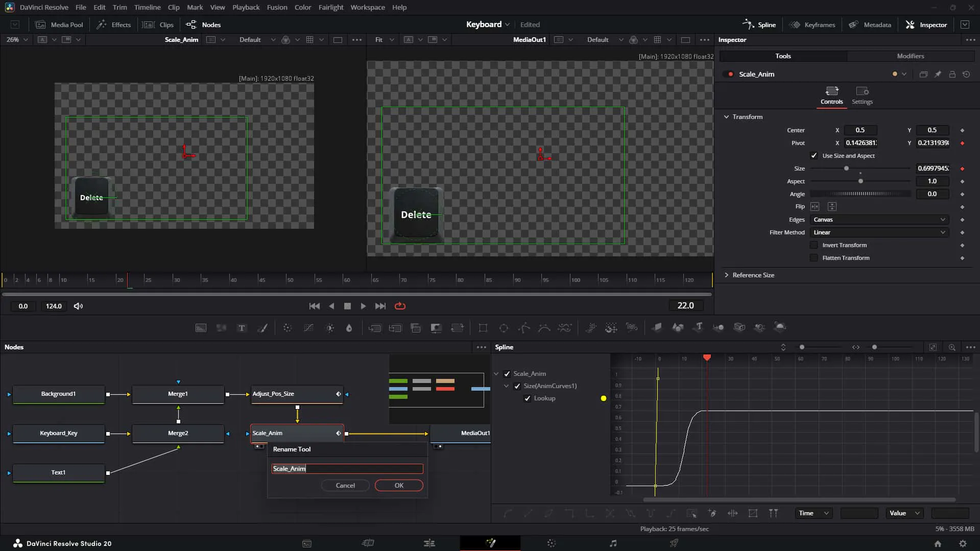Click the Angle dial strip
The image size is (980, 551).
coord(860,194)
